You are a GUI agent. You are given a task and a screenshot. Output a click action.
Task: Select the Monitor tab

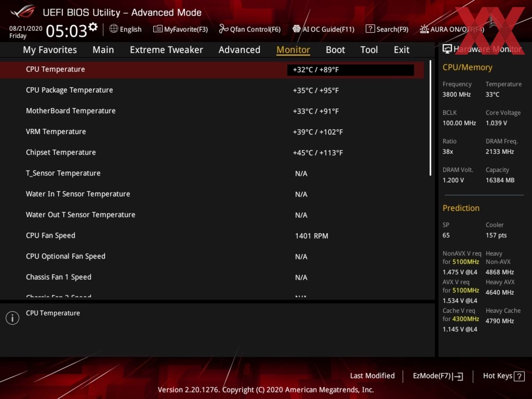point(293,50)
